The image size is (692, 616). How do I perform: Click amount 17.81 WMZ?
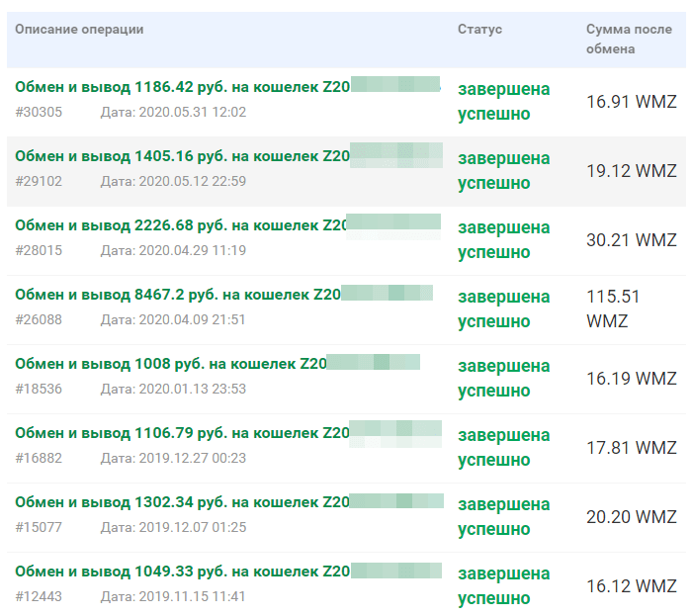632,448
